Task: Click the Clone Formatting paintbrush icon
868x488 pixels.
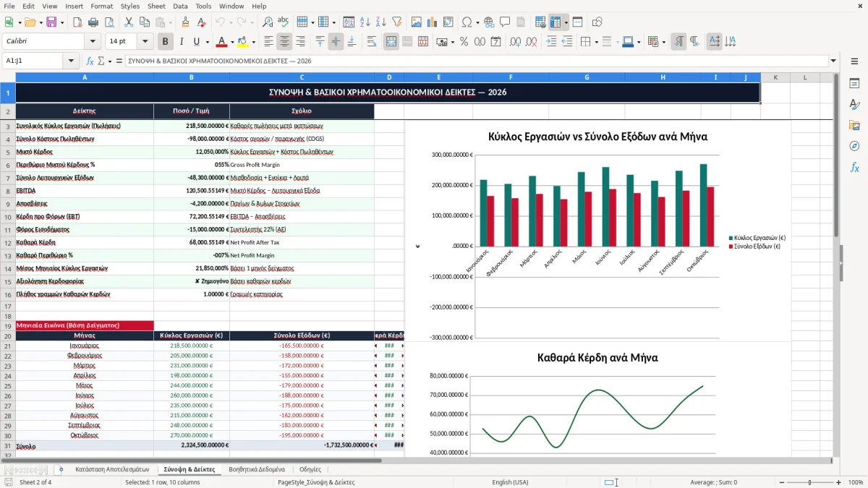Action: [x=185, y=22]
